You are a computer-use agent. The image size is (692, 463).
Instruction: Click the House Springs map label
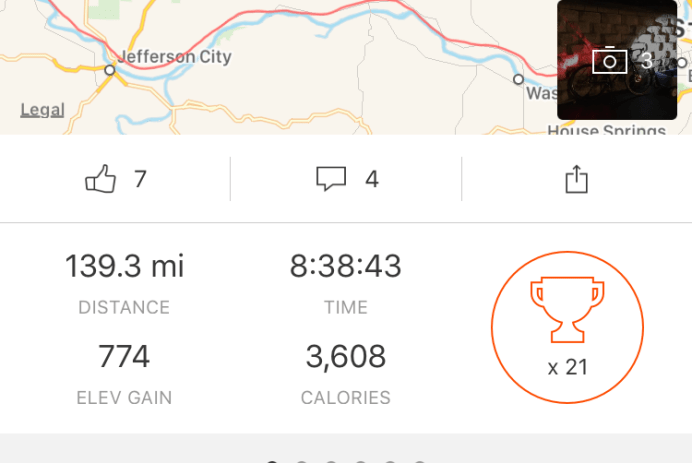(x=600, y=131)
